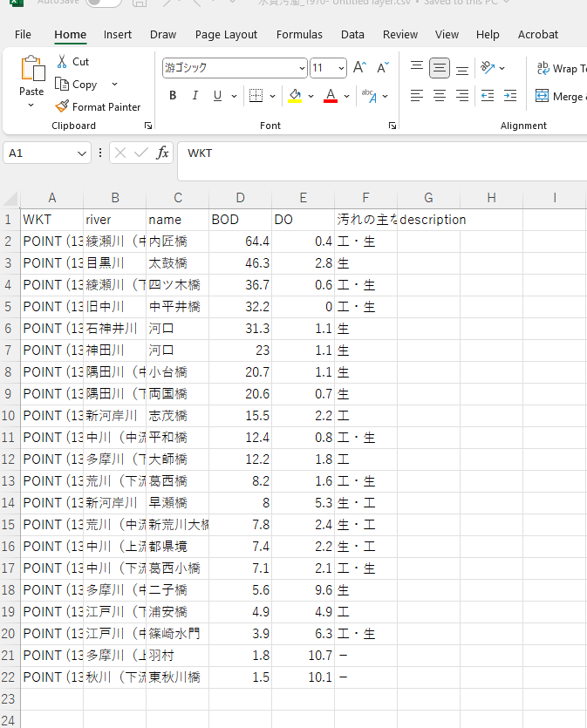Apply the yellow Fill Color swatch

[295, 96]
